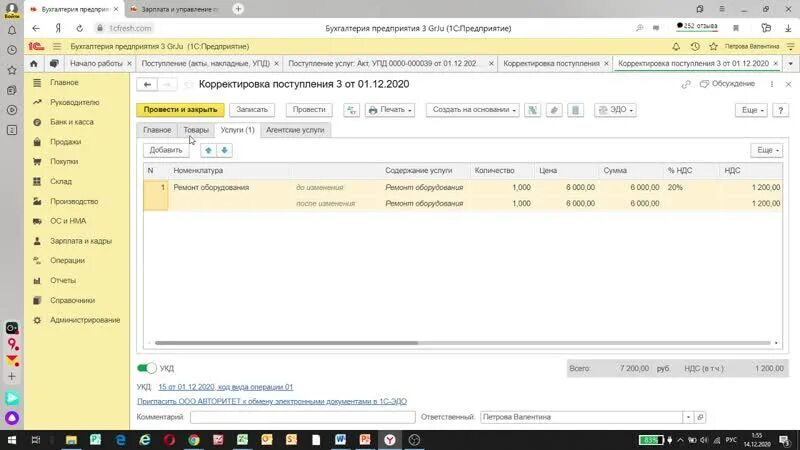Screen dimensions: 800x450
Task: Add document to favorites star
Action: pos(189,85)
